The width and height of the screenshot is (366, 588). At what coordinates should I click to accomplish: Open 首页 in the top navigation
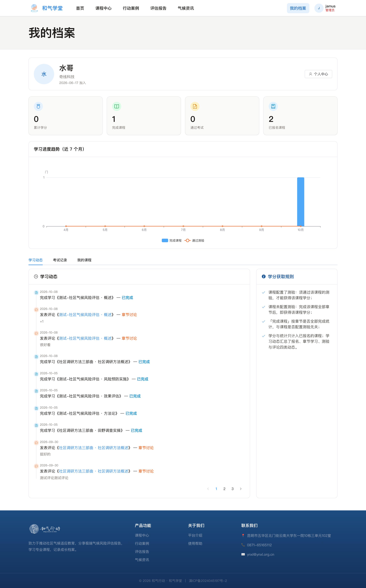click(80, 8)
